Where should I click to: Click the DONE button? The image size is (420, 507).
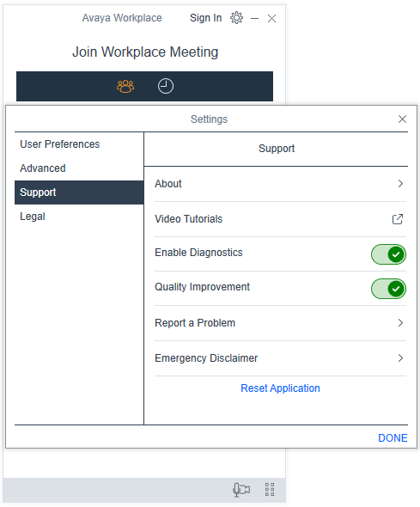click(x=393, y=437)
